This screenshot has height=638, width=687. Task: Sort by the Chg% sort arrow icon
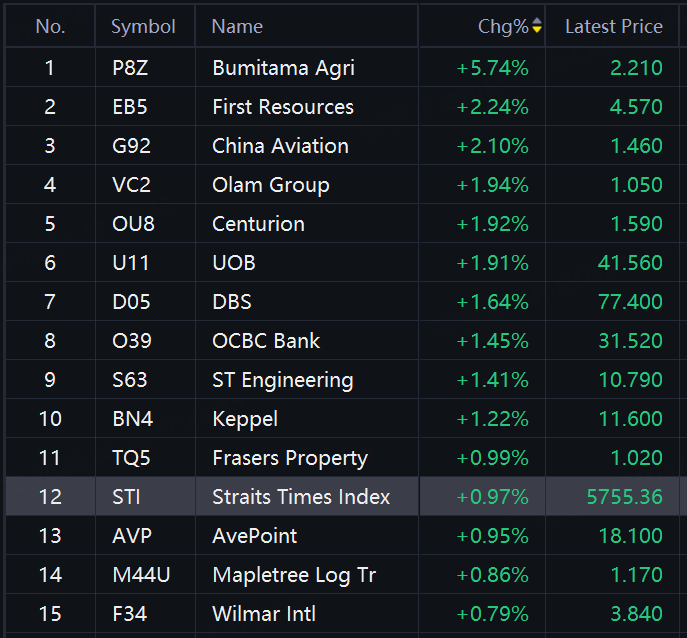[x=537, y=25]
